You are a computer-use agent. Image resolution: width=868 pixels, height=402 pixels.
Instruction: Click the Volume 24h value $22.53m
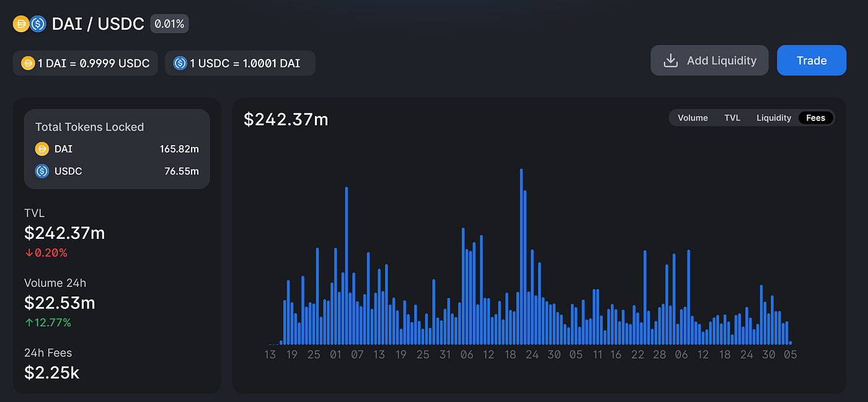(60, 303)
